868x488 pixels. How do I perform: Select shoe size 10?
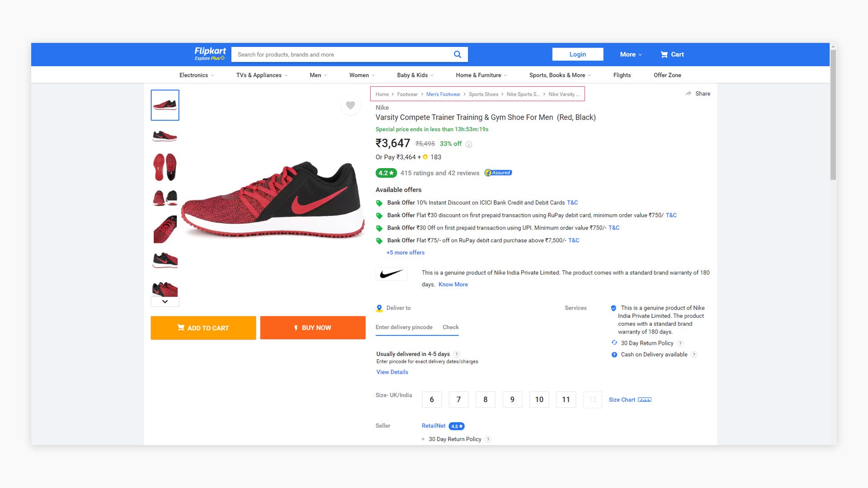(539, 400)
